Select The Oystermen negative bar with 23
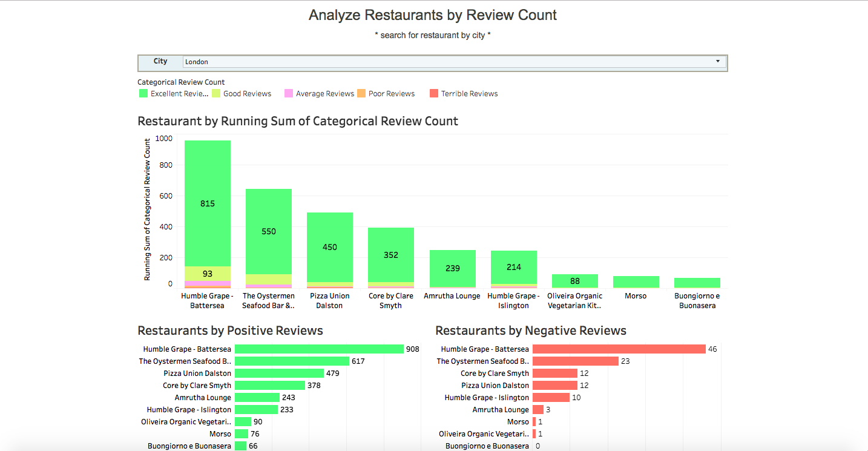 pos(576,361)
